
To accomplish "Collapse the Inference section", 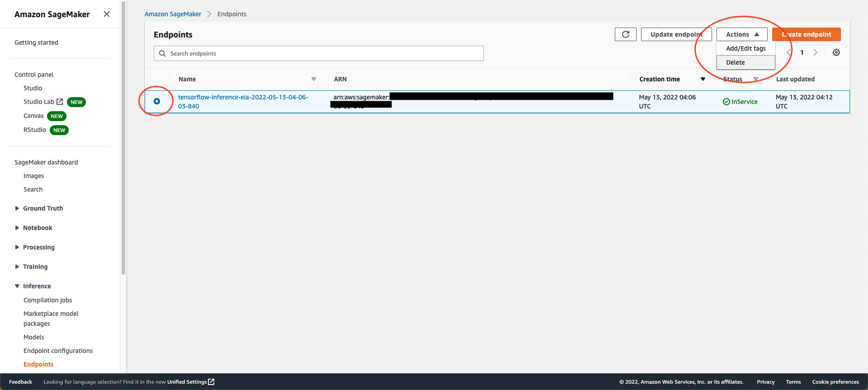I will point(17,286).
